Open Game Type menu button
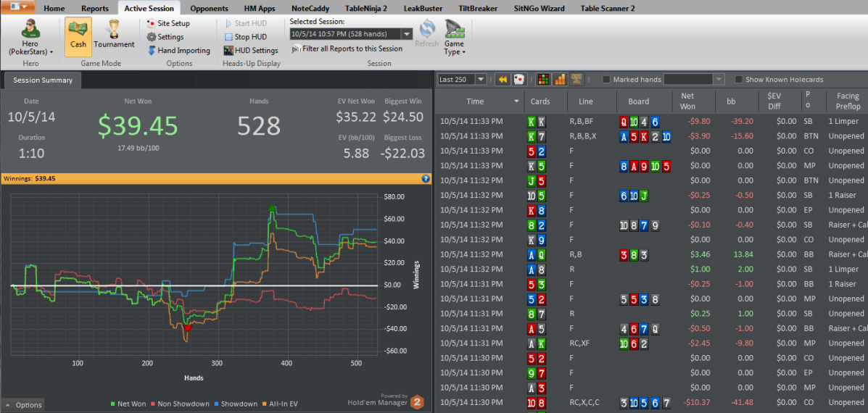This screenshot has width=868, height=413. pyautogui.click(x=454, y=36)
